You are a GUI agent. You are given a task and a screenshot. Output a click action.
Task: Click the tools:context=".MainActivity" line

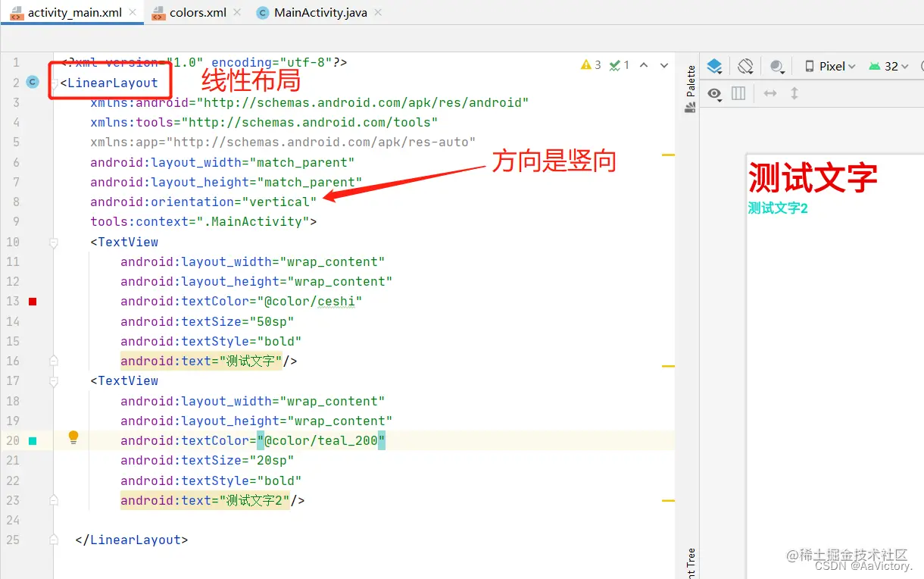[x=203, y=221]
